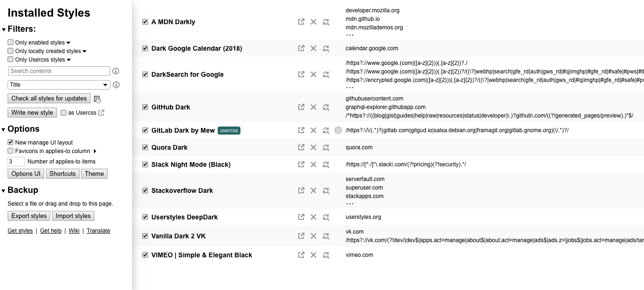644x290 pixels.
Task: Check GitHub Dark for updates
Action: tap(326, 107)
